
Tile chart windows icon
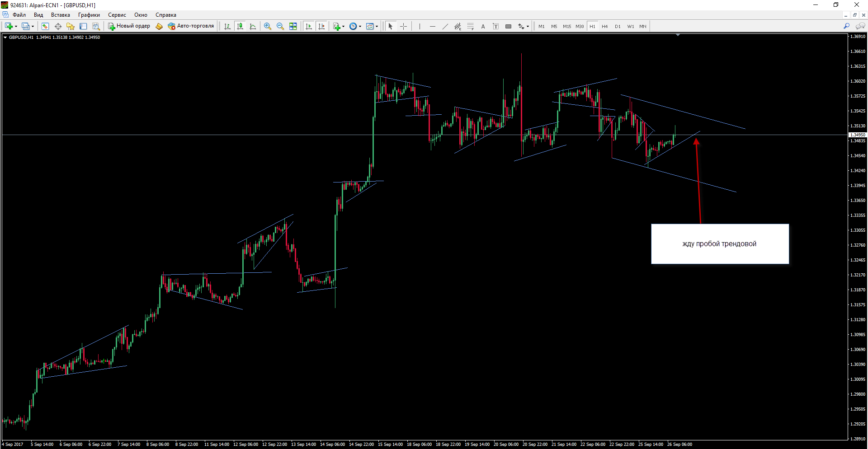pyautogui.click(x=293, y=26)
